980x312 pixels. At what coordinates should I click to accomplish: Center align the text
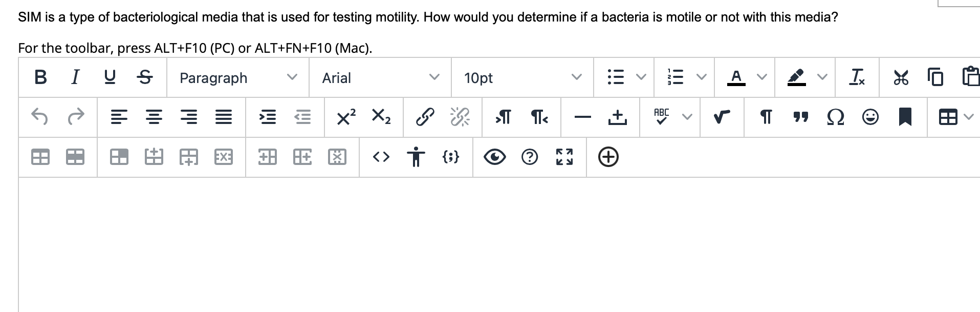point(154,117)
